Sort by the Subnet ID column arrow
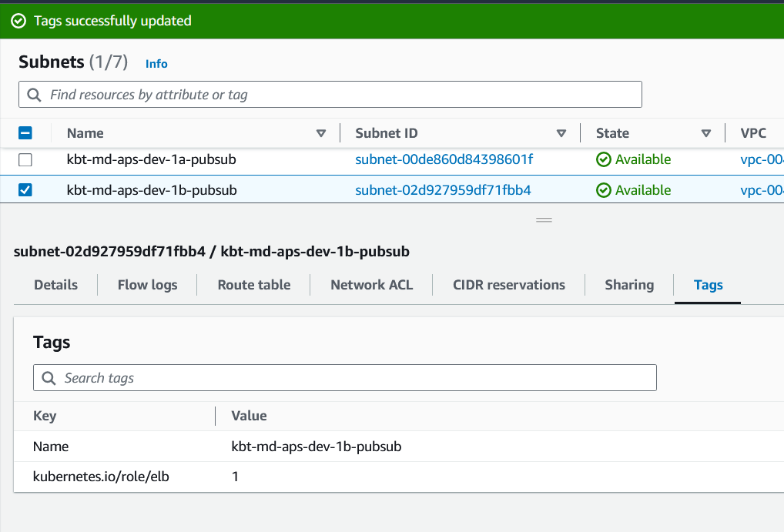Screen dimensions: 784x532 coord(561,133)
